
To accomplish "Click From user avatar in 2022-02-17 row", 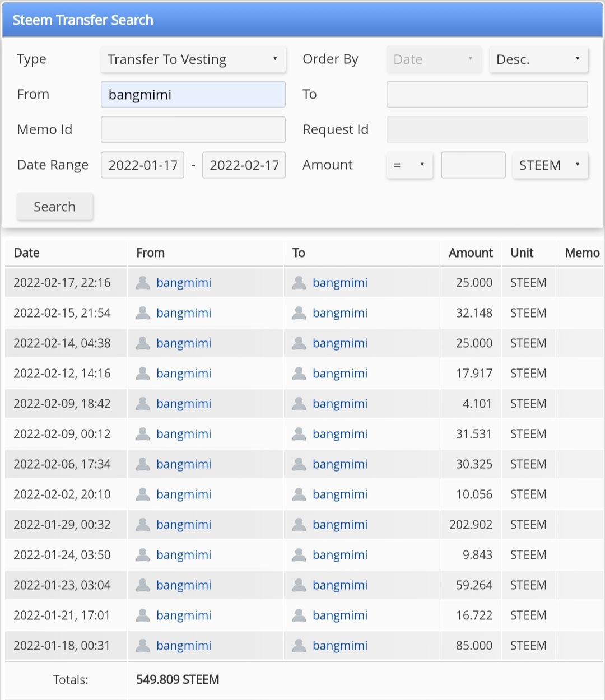I will [143, 283].
